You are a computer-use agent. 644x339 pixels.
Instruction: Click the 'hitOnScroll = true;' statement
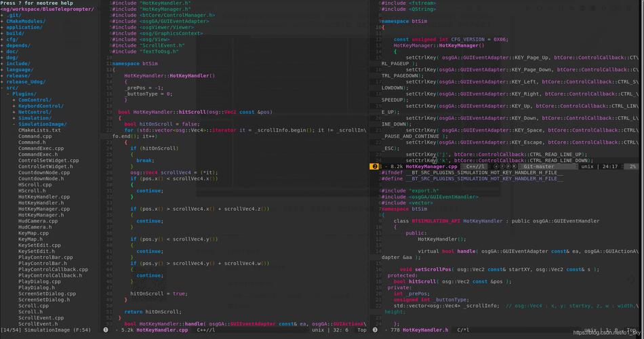[159, 294]
